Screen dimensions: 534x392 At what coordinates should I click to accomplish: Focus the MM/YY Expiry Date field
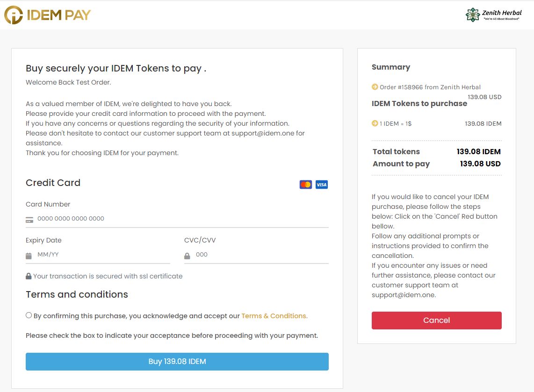[103, 255]
